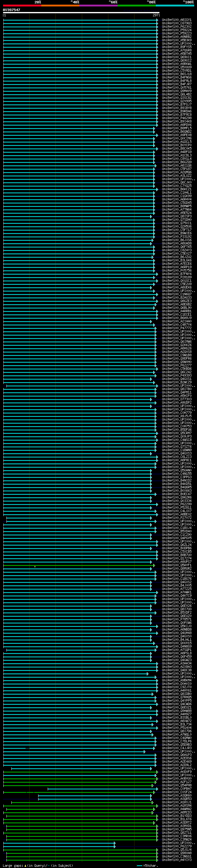Click hit UniRef100_P59224
The height and width of the screenshot is (868, 197).
click(x=176, y=30)
